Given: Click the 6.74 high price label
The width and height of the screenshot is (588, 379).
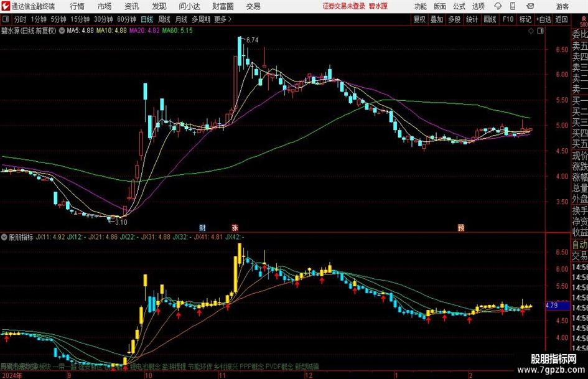Looking at the screenshot, I should click(x=253, y=40).
